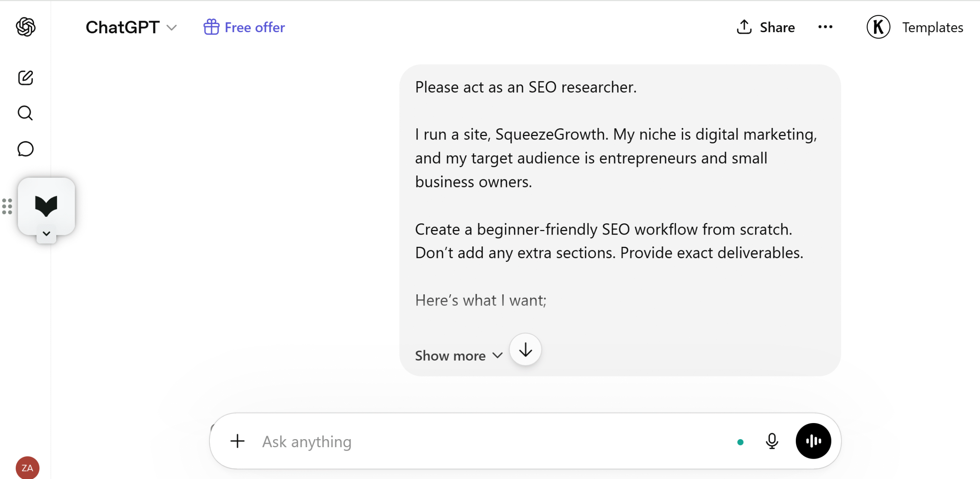Screen dimensions: 980x479
Task: Open the ZA user profile avatar
Action: (27, 468)
